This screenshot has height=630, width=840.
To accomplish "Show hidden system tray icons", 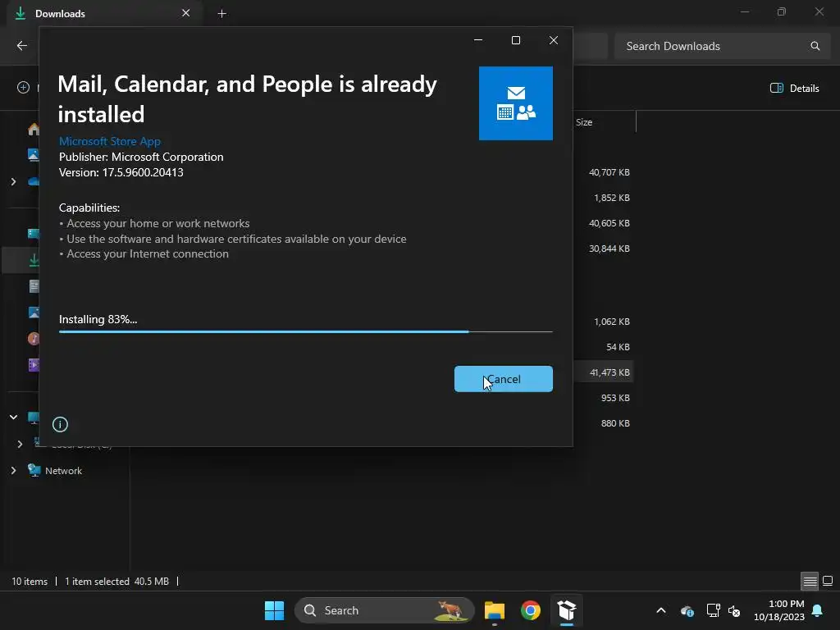I will click(661, 610).
